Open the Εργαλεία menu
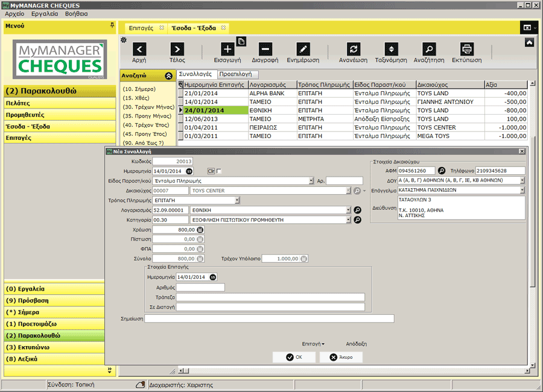 point(45,14)
